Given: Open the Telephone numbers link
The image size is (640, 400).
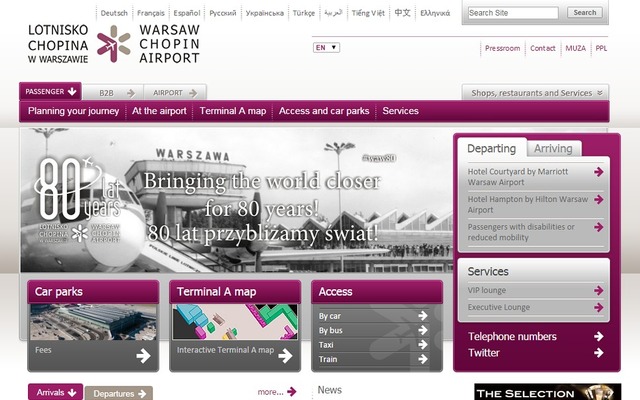Looking at the screenshot, I should pyautogui.click(x=512, y=336).
